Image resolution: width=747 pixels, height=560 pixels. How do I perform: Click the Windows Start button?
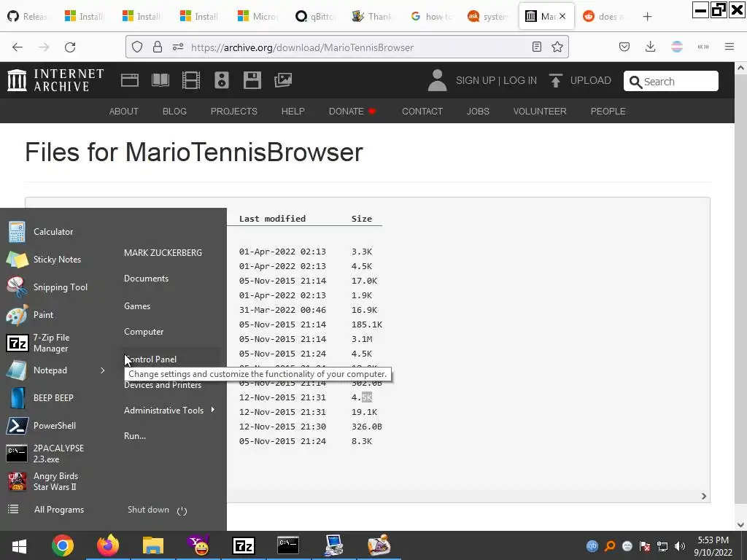point(19,545)
